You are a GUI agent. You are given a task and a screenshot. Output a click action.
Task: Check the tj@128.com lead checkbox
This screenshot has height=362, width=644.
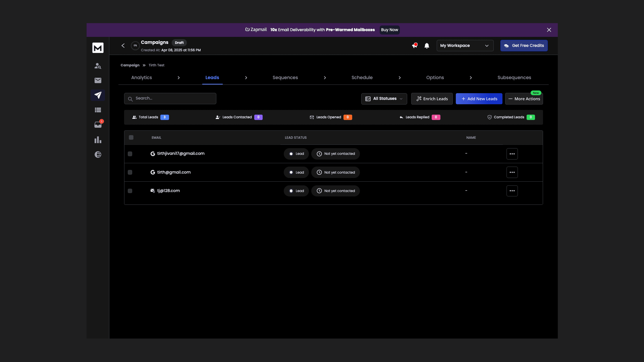(x=130, y=191)
